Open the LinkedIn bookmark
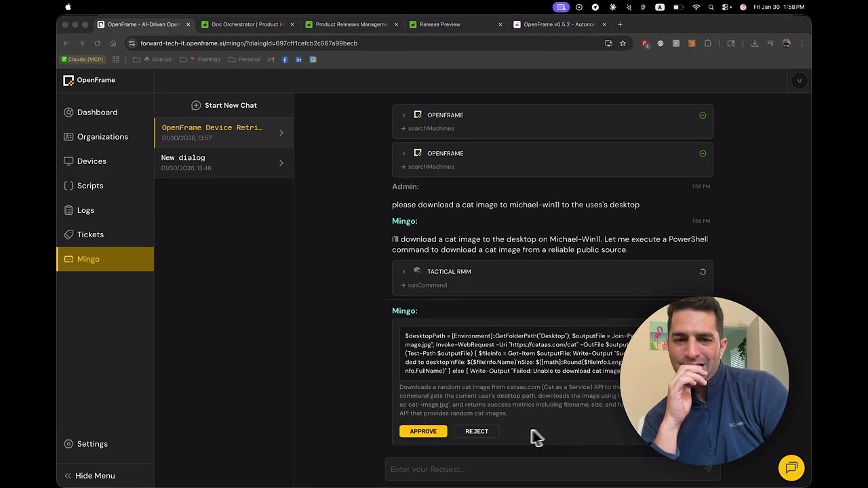This screenshot has width=868, height=488. (x=299, y=60)
